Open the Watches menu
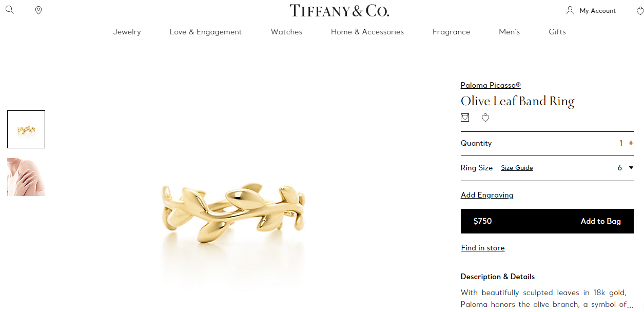The height and width of the screenshot is (312, 644). coord(286,32)
